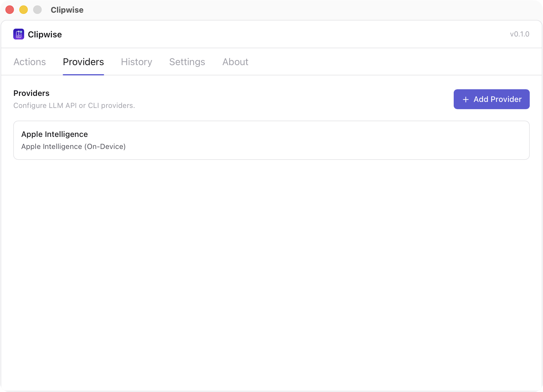Open the Apple Intelligence provider card
Screen dimensions: 543x392
point(271,140)
